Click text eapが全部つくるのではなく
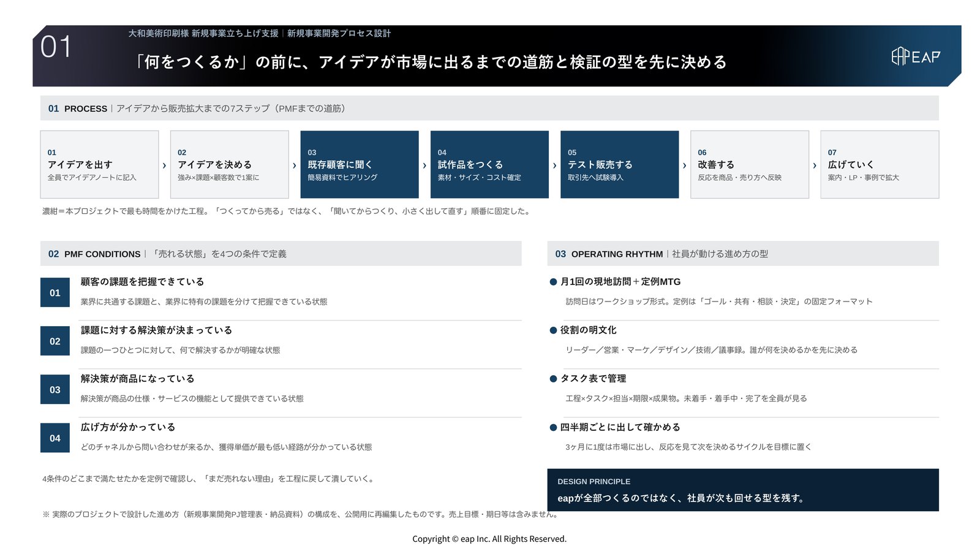 [x=620, y=498]
